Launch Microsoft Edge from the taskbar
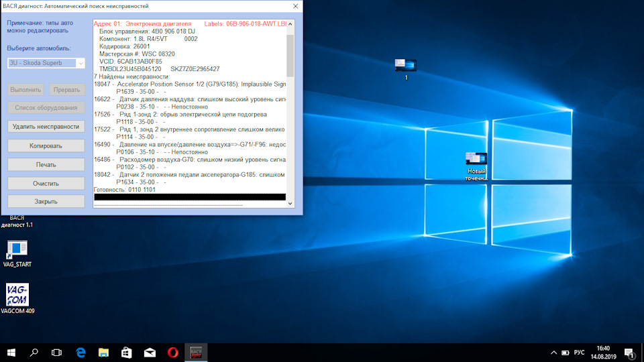The image size is (644, 362). pyautogui.click(x=80, y=353)
